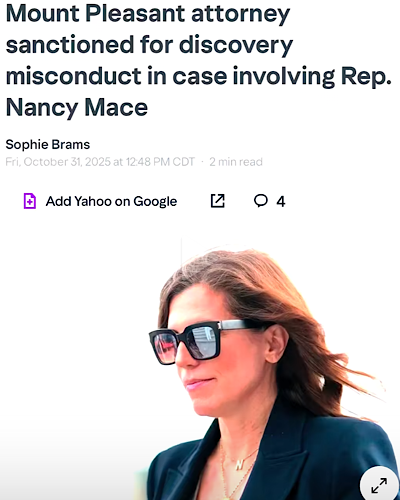Open the share external-link icon
Image resolution: width=400 pixels, height=500 pixels.
(x=218, y=201)
